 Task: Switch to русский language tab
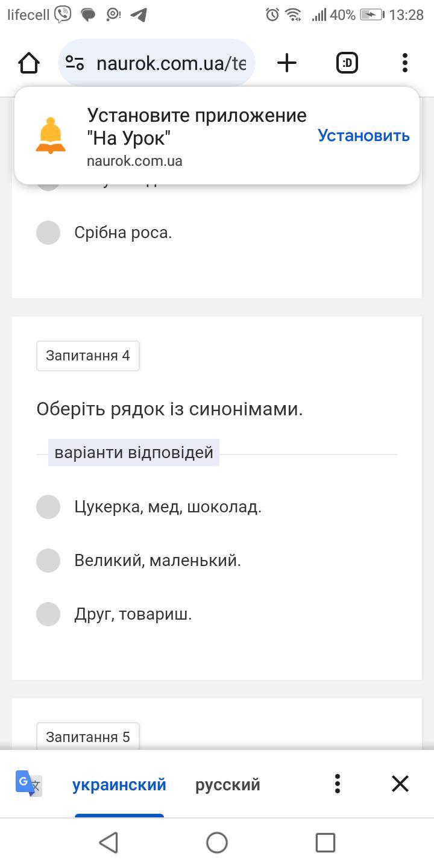pos(228,785)
